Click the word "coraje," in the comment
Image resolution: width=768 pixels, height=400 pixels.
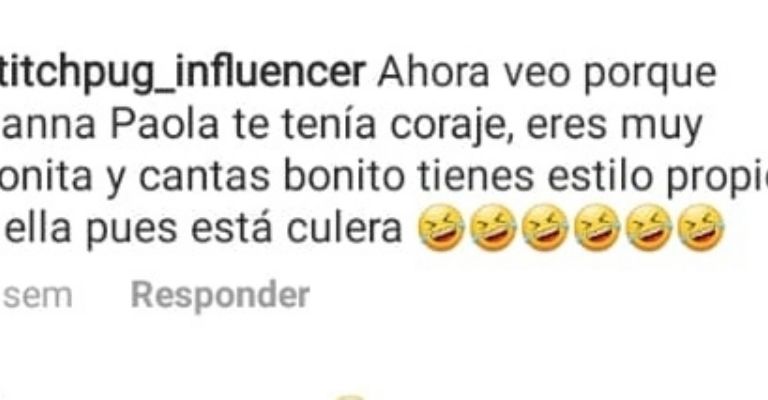pyautogui.click(x=452, y=127)
